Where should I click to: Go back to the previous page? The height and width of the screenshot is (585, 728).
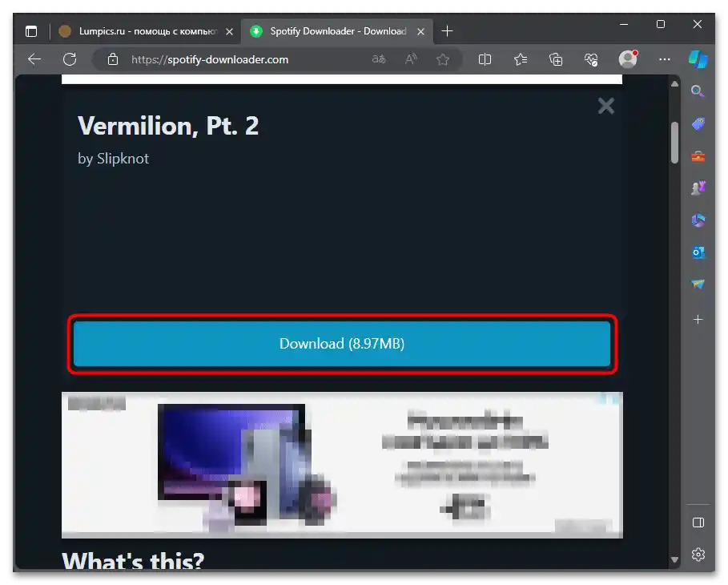pos(34,59)
